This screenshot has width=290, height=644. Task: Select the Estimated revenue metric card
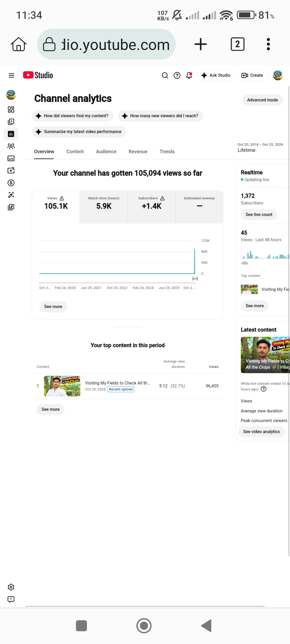pyautogui.click(x=199, y=207)
